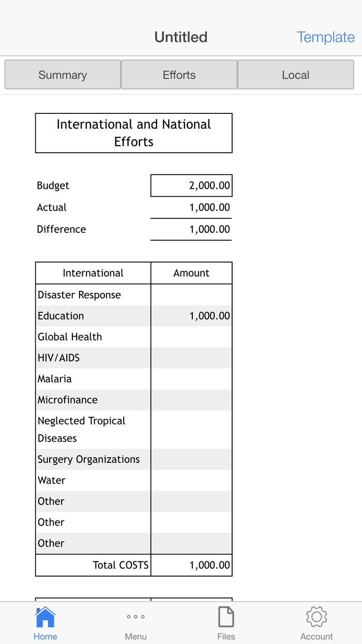Image resolution: width=362 pixels, height=644 pixels.
Task: Select the Actual value cell
Action: [x=191, y=207]
